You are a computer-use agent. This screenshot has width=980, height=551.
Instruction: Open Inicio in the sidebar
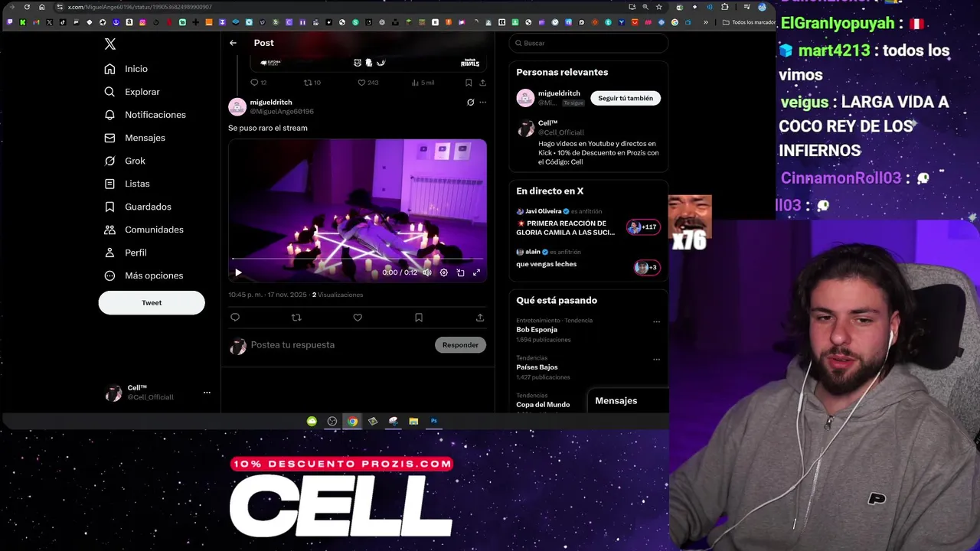coord(127,69)
